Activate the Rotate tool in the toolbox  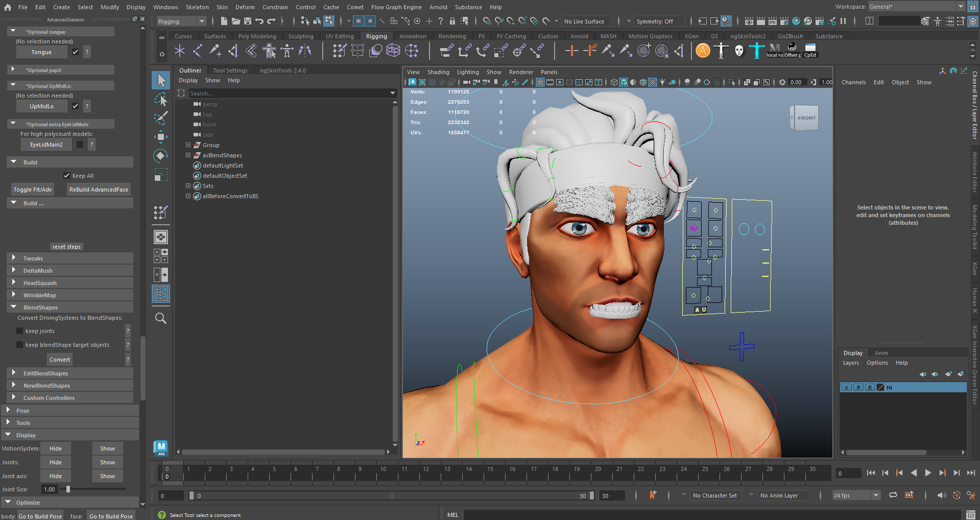(x=161, y=156)
